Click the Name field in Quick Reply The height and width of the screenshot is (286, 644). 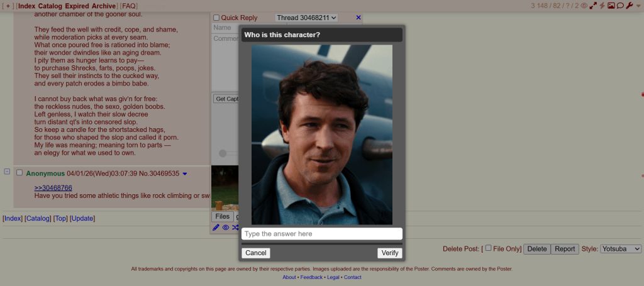225,28
